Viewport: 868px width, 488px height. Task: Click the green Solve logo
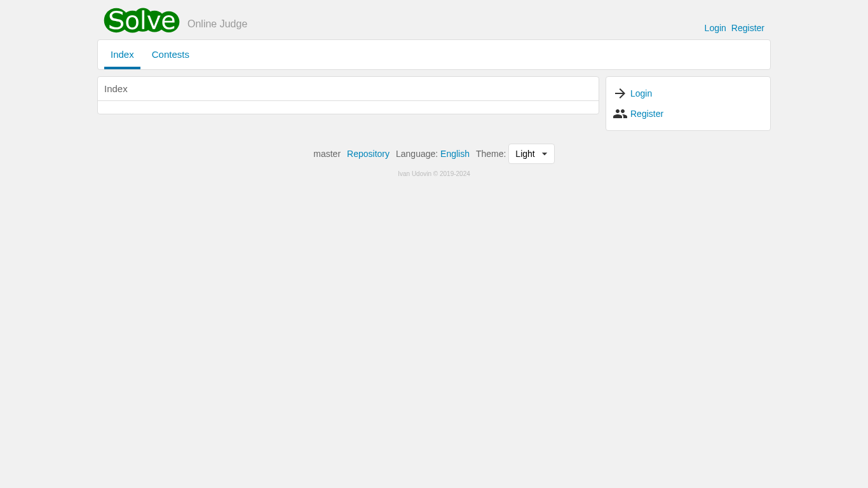(142, 20)
